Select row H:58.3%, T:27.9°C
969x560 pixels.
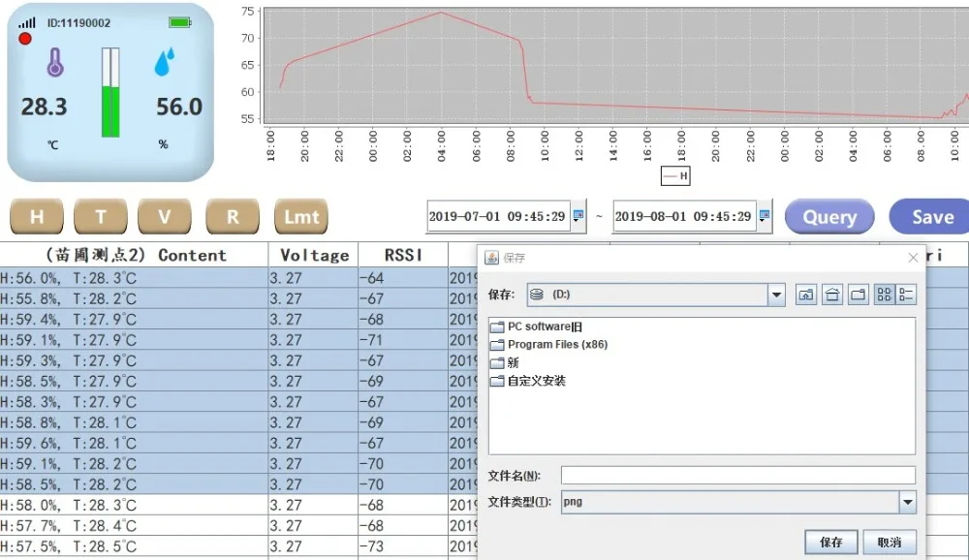(x=134, y=402)
